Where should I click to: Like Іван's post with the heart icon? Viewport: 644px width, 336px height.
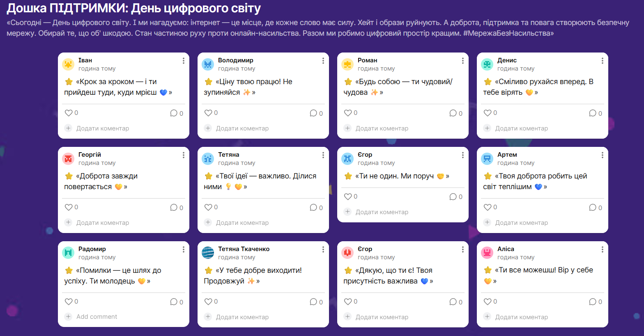coord(69,113)
